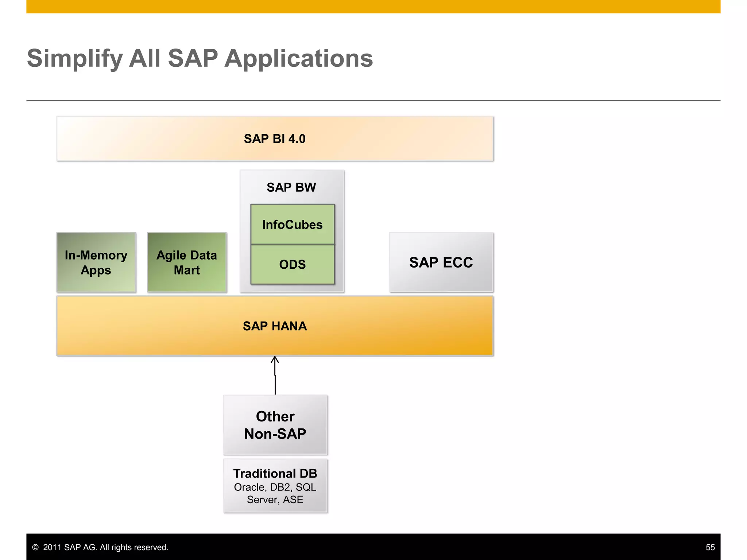Viewport: 747px width, 560px height.
Task: Click the SAP ECC box
Action: pos(441,262)
